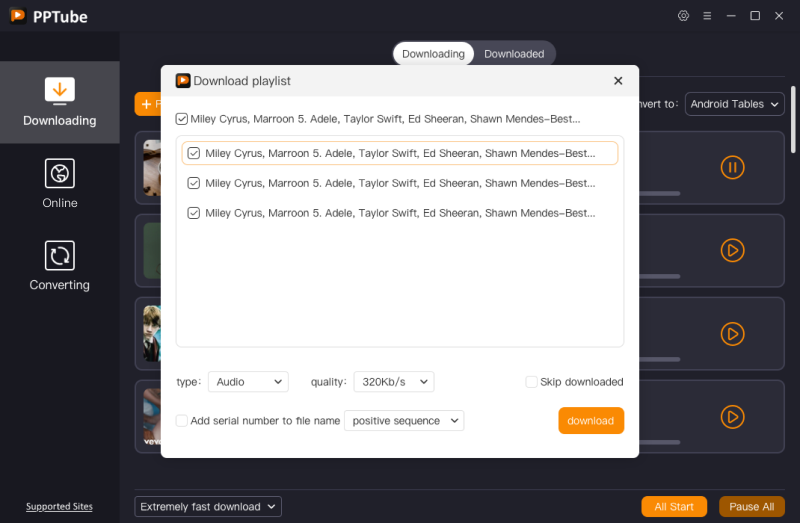Screen dimensions: 800x523
Task: Click the PPTube logo icon
Action: [x=18, y=16]
